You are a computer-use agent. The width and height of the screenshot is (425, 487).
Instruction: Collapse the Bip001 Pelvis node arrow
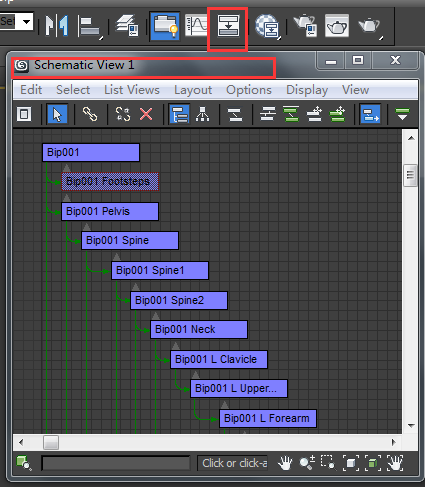[x=67, y=198]
